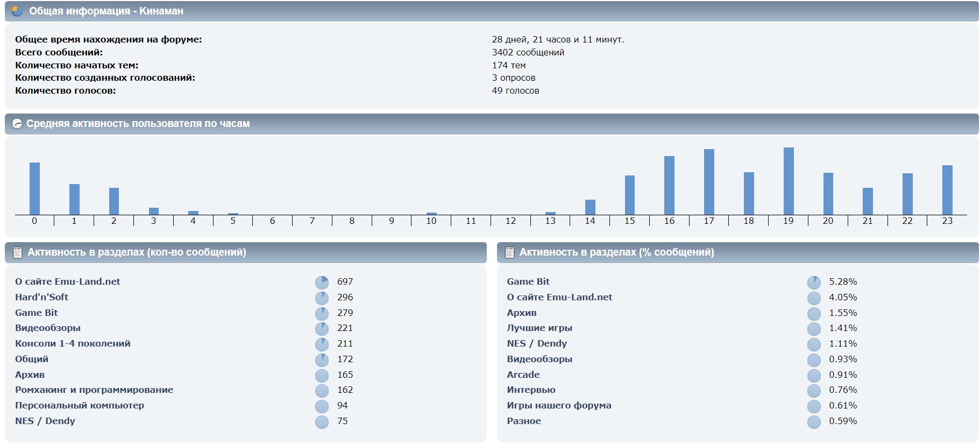
Task: Click the activity bar for hour 2
Action: (114, 201)
